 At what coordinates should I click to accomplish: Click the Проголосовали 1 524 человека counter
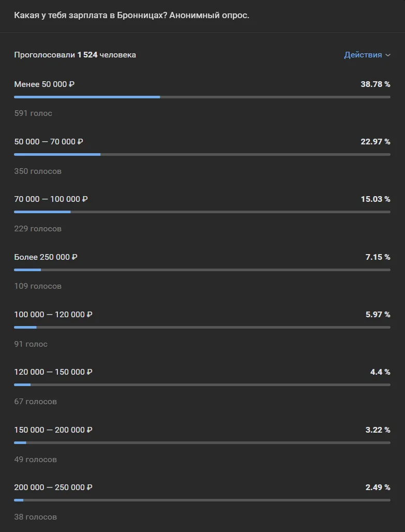[75, 55]
